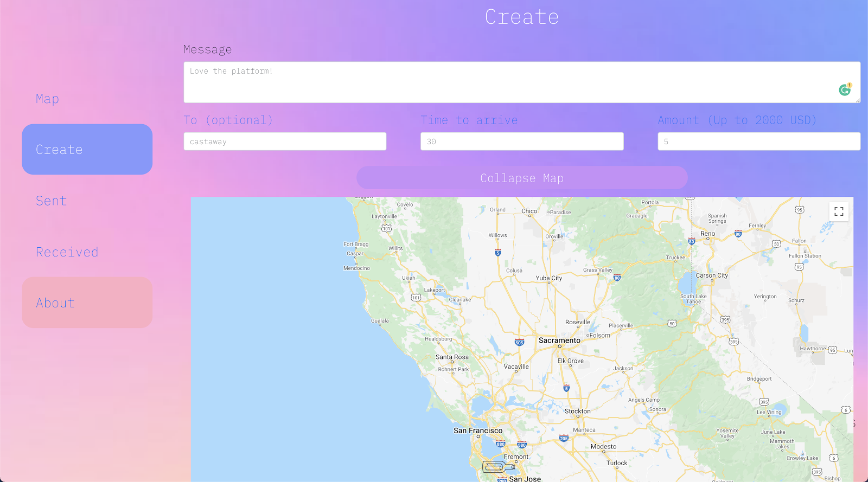This screenshot has width=868, height=482.
Task: Select the Create item in sidebar
Action: coord(87,149)
